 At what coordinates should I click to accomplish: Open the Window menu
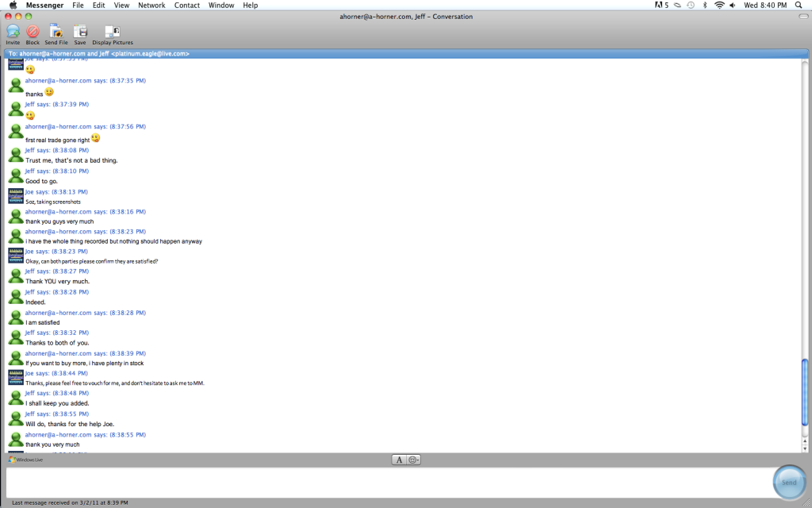click(x=221, y=6)
